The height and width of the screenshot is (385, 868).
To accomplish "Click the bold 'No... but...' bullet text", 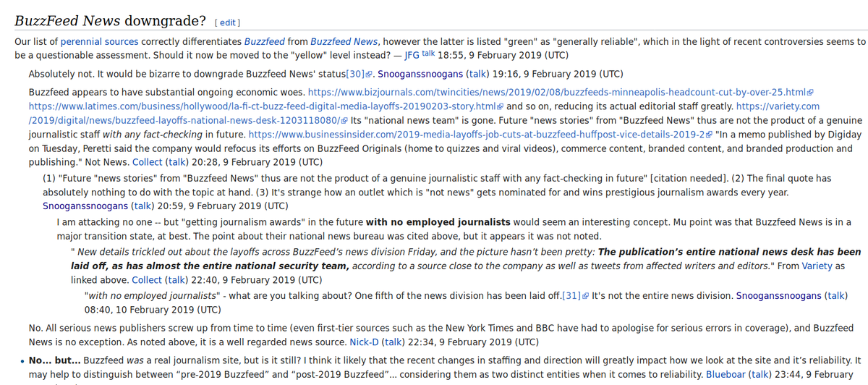I will coord(55,360).
